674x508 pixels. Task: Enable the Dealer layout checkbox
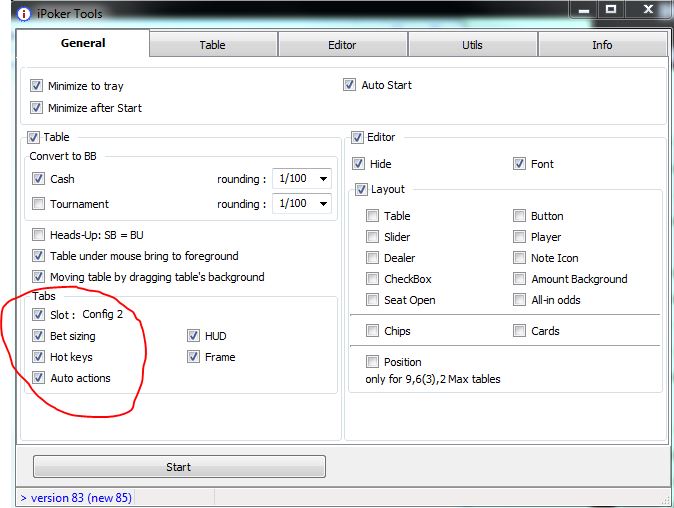tap(372, 258)
